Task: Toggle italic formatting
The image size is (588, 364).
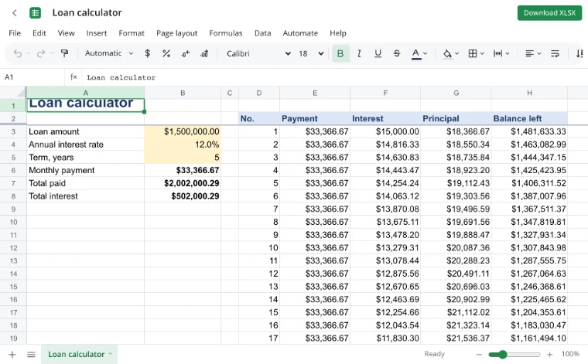Action: click(x=359, y=53)
